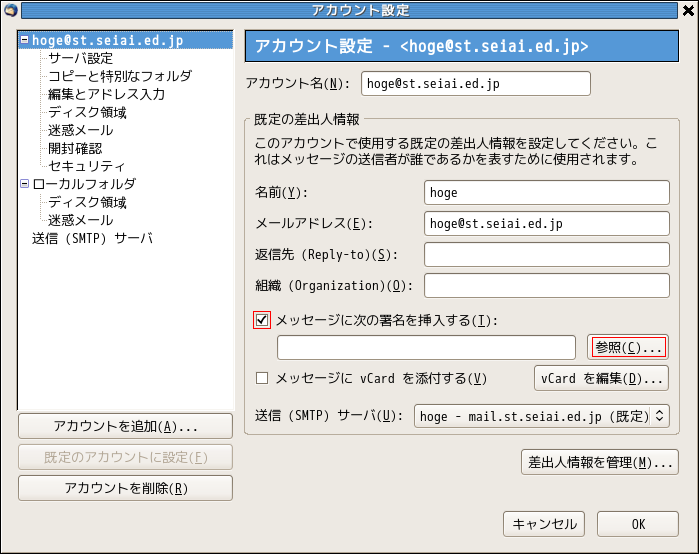The width and height of the screenshot is (699, 554).
Task: Click the アカウントを削除(R) button
Action: tap(125, 488)
